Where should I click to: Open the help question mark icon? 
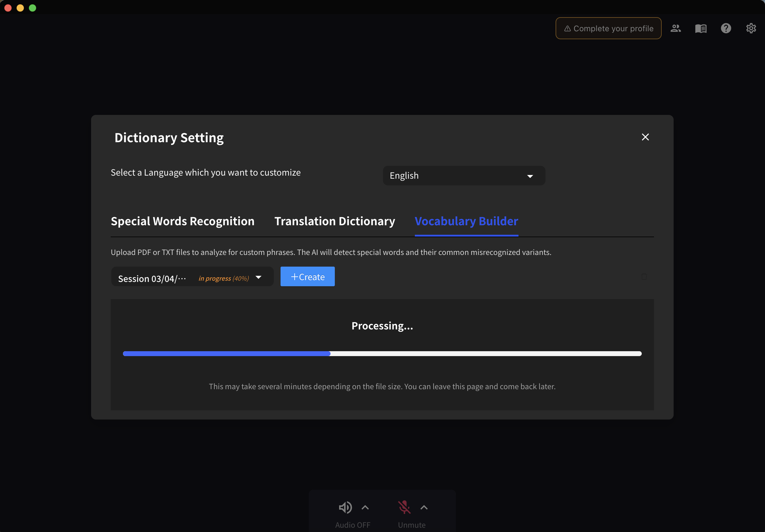[726, 28]
